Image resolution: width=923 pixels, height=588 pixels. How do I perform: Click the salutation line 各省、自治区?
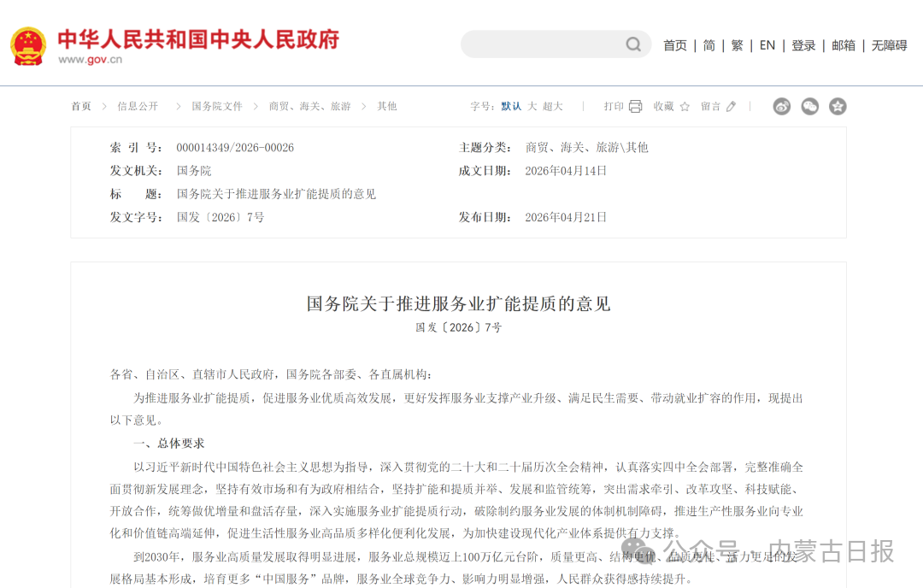click(272, 375)
